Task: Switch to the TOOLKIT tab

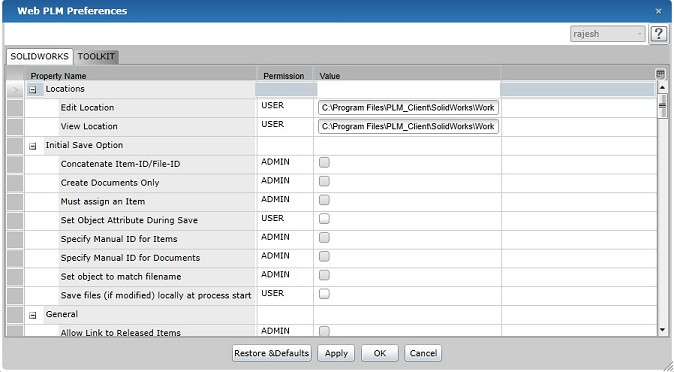Action: click(x=96, y=56)
